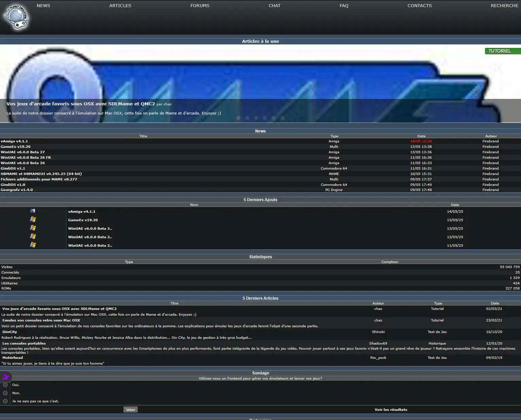Click the Amiga icon beside vAmiga v4.1.1
The image size is (521, 420).
(x=33, y=211)
